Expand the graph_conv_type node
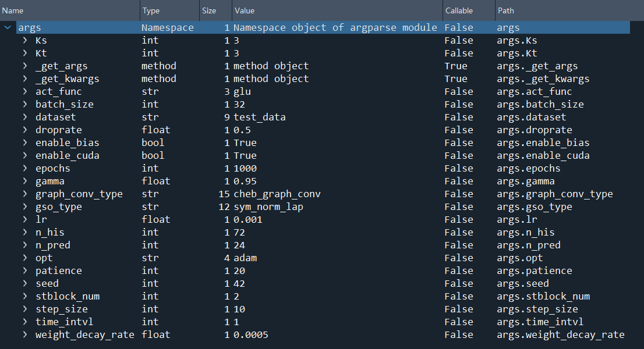 [25, 194]
